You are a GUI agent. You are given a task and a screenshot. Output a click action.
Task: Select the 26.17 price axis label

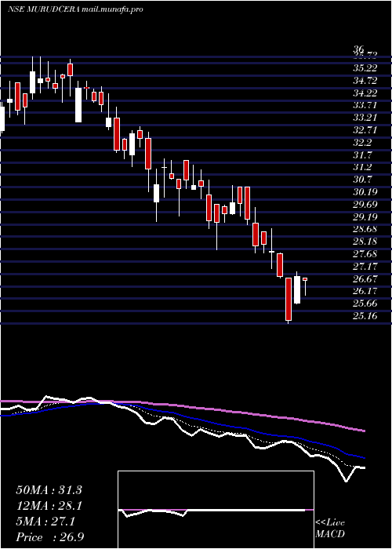tap(365, 291)
